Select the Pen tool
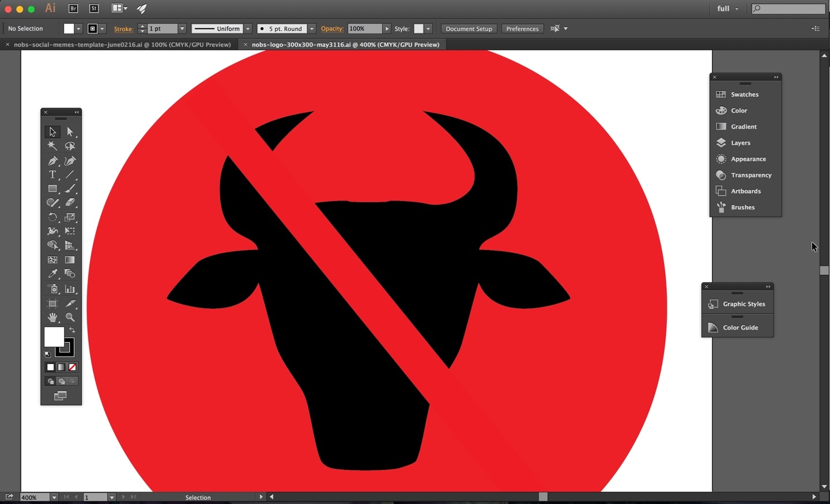830x504 pixels. [52, 161]
